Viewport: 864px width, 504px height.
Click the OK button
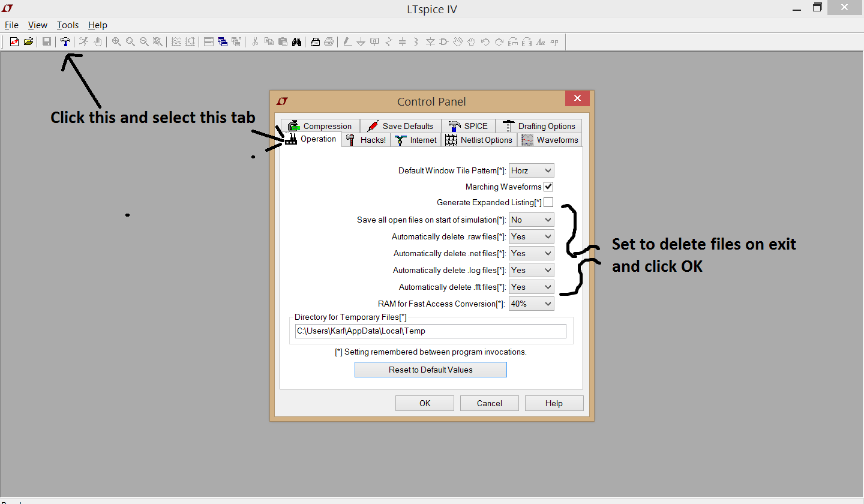425,403
